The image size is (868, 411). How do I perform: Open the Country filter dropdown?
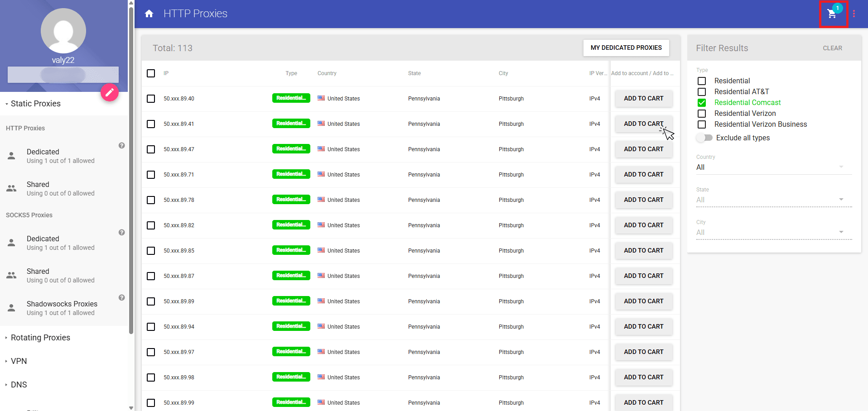tap(773, 167)
